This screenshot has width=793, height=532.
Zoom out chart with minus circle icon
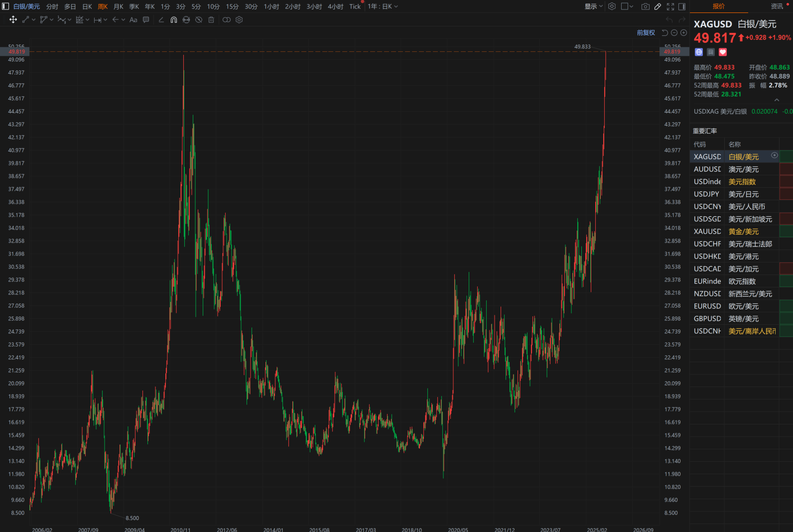click(674, 33)
